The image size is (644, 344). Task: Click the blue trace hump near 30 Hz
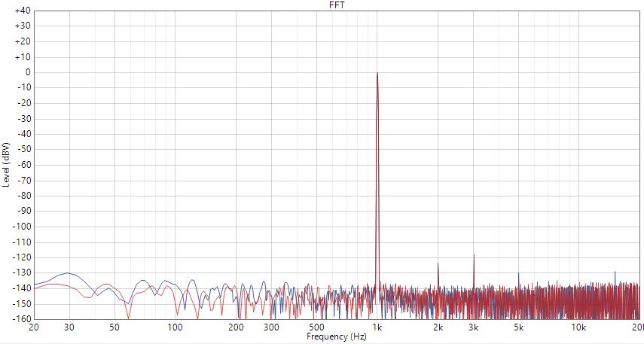point(68,273)
